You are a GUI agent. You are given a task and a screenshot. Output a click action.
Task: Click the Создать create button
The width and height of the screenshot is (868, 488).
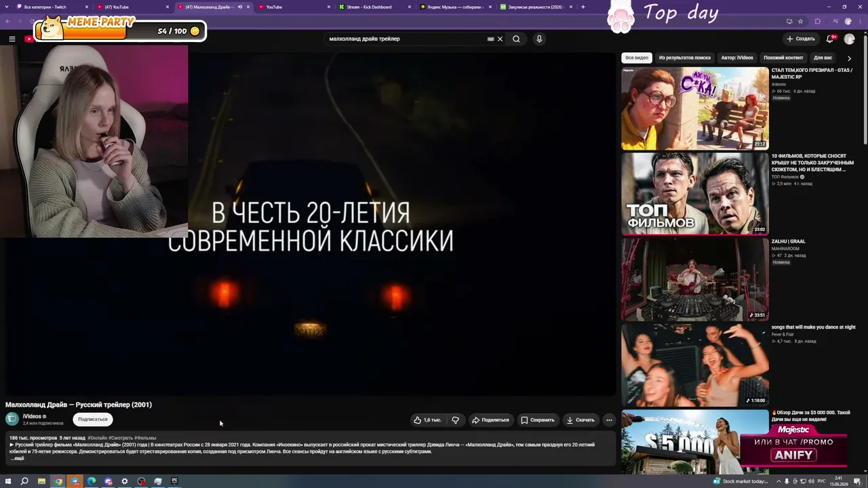tap(801, 39)
